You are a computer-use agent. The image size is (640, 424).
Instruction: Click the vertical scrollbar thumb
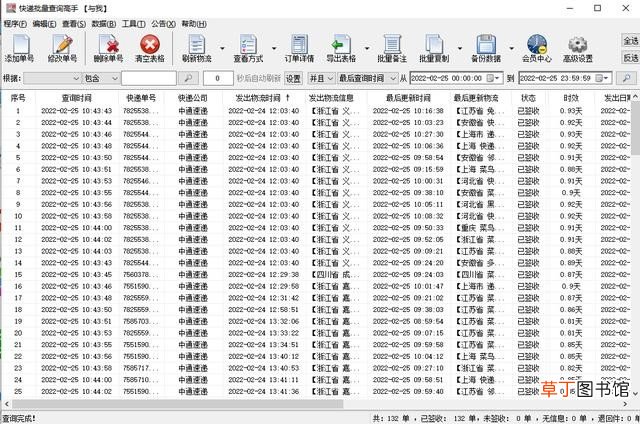point(636,127)
